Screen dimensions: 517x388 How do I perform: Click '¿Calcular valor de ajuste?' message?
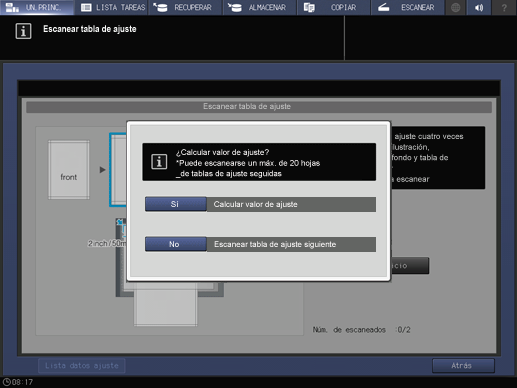[x=222, y=152]
